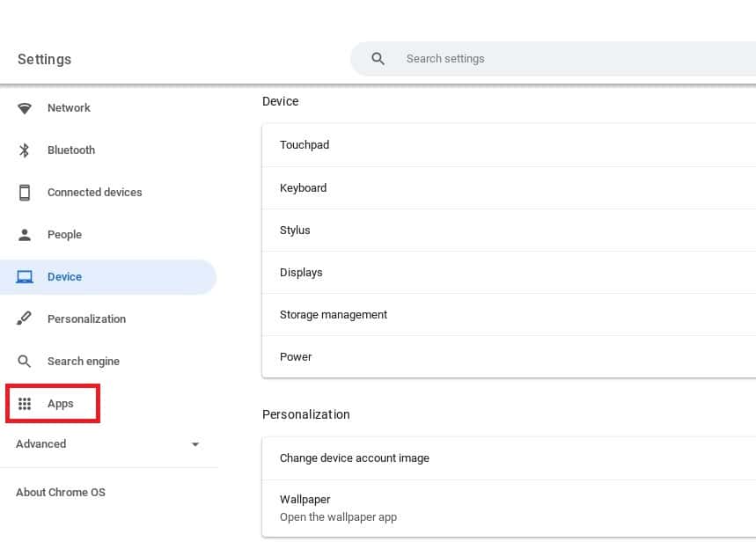Click the Connected devices phone icon
This screenshot has width=756, height=549.
click(x=25, y=193)
